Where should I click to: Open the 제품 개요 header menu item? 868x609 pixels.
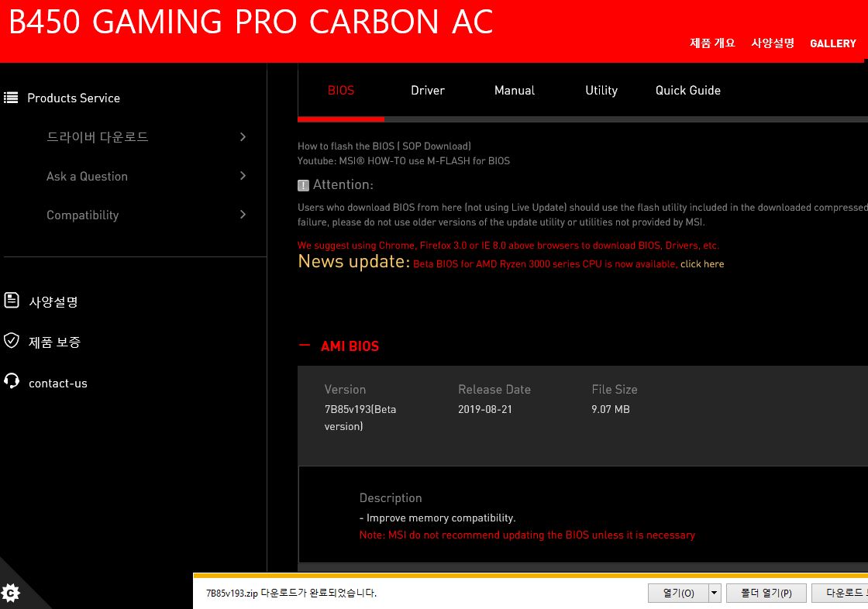712,43
